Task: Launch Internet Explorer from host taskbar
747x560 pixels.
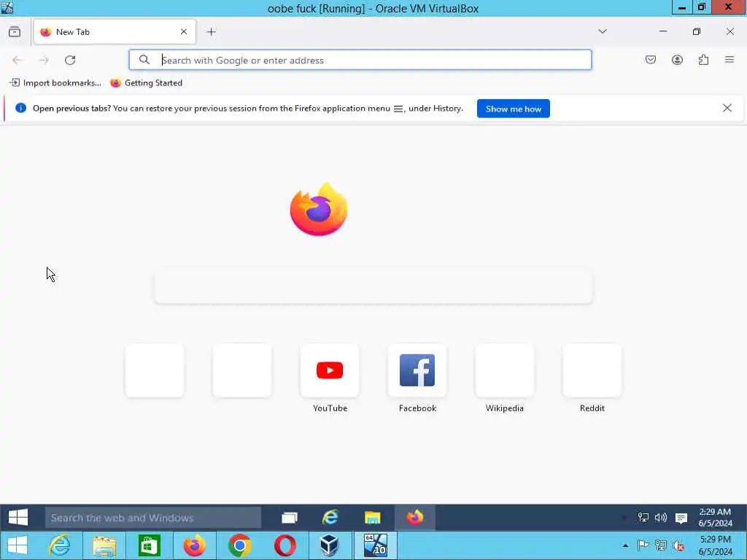Action: pos(60,545)
